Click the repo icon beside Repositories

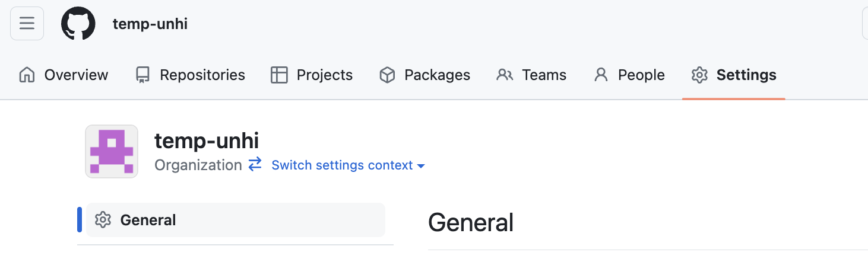[142, 75]
